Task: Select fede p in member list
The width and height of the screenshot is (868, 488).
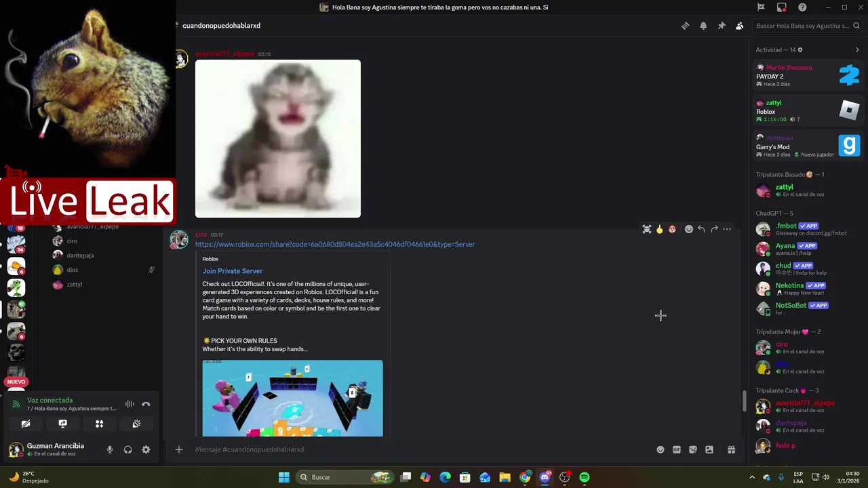Action: coord(808,445)
